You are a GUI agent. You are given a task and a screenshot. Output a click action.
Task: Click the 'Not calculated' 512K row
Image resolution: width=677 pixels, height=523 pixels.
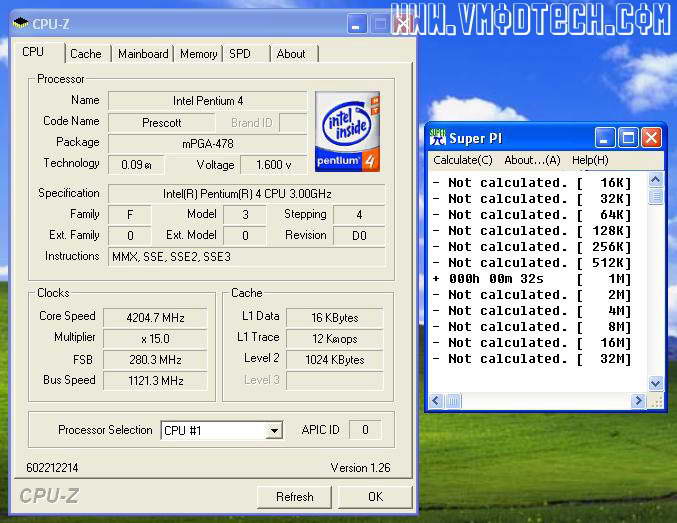tap(532, 263)
